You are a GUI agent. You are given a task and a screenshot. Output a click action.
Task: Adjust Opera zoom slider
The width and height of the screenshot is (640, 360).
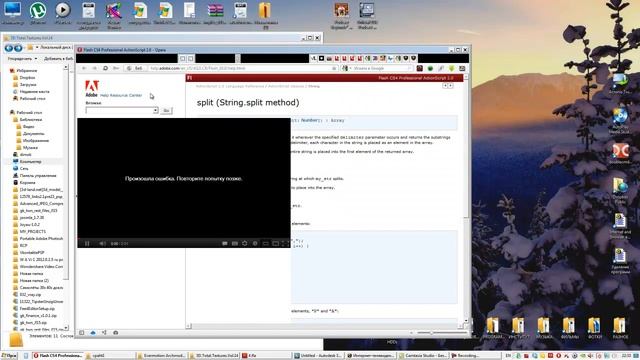coord(431,333)
